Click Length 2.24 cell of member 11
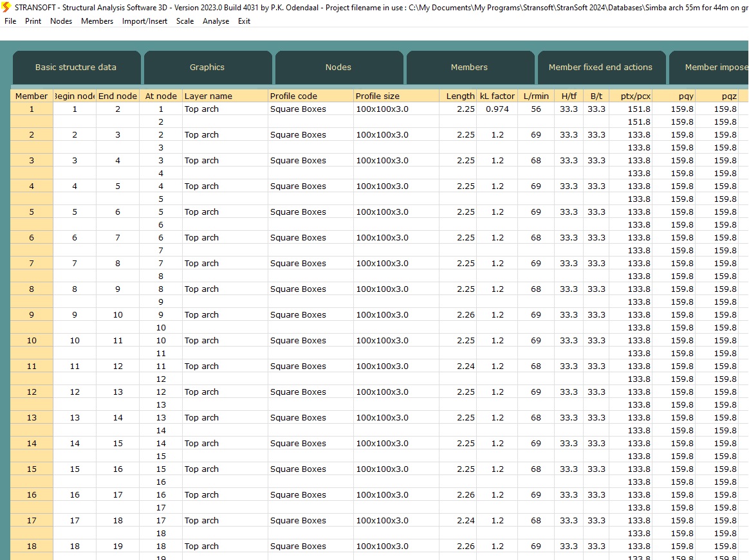749x560 pixels. 458,366
